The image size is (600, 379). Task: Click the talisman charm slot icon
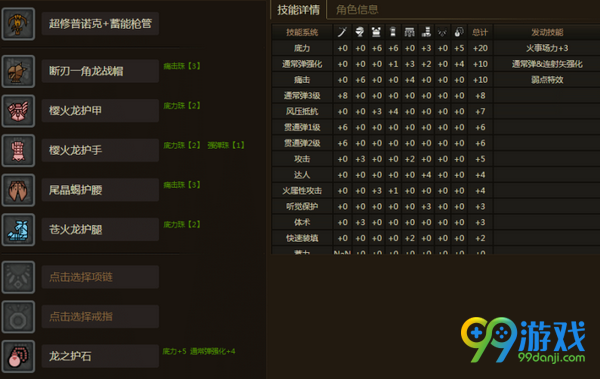18,356
